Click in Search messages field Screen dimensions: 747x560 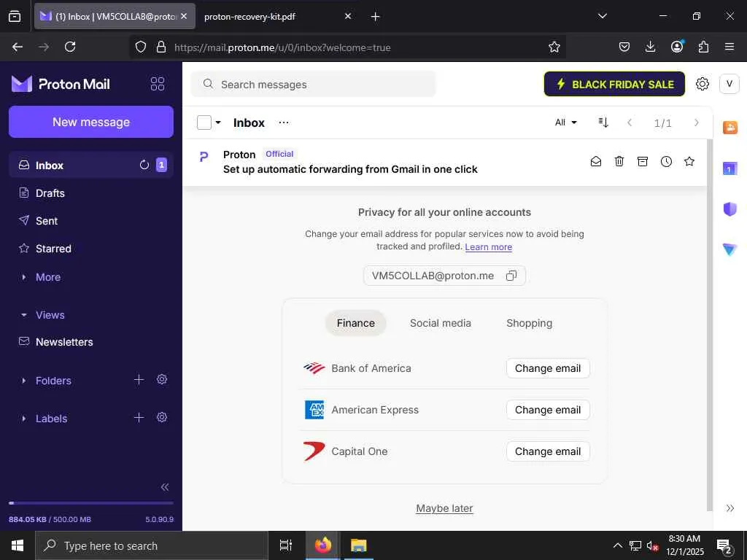pyautogui.click(x=314, y=85)
